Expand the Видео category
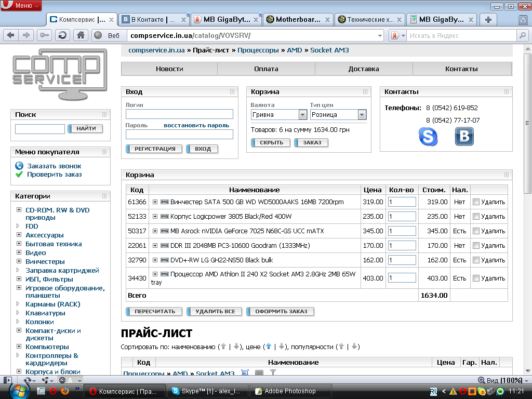This screenshot has width=532, height=399. [19, 252]
